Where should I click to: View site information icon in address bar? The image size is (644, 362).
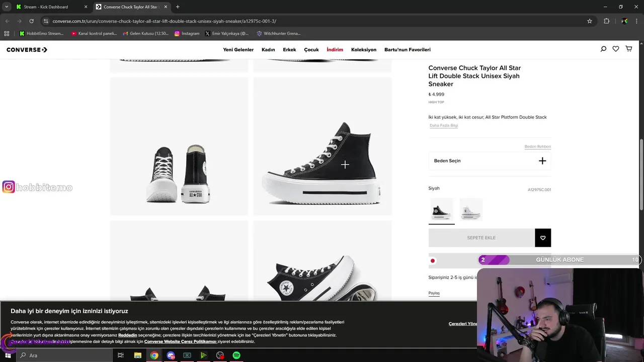tap(46, 21)
